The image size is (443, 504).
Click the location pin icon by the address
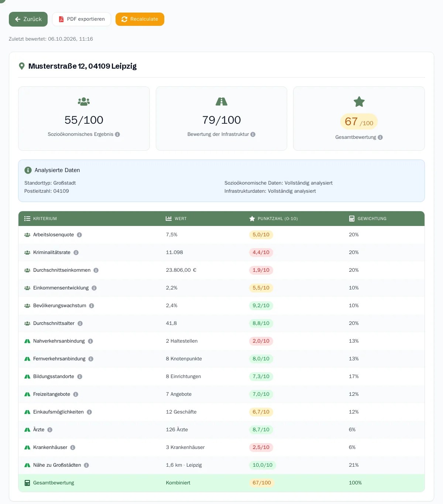click(22, 66)
